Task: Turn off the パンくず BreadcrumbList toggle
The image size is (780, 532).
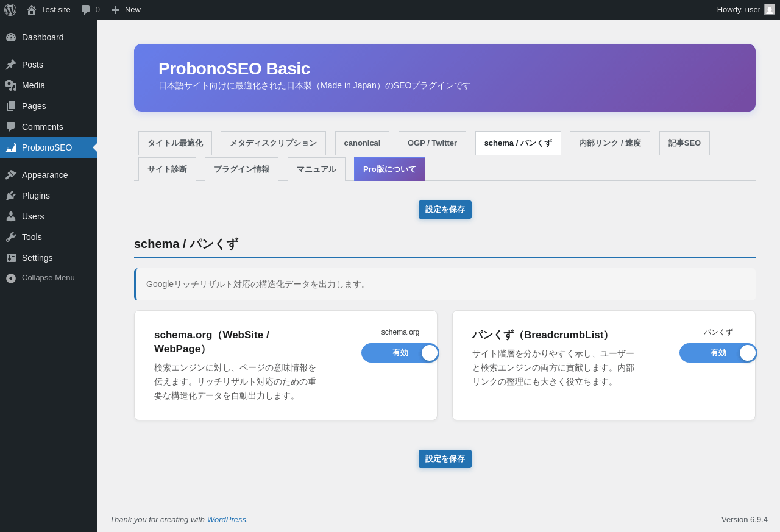Action: tap(718, 353)
